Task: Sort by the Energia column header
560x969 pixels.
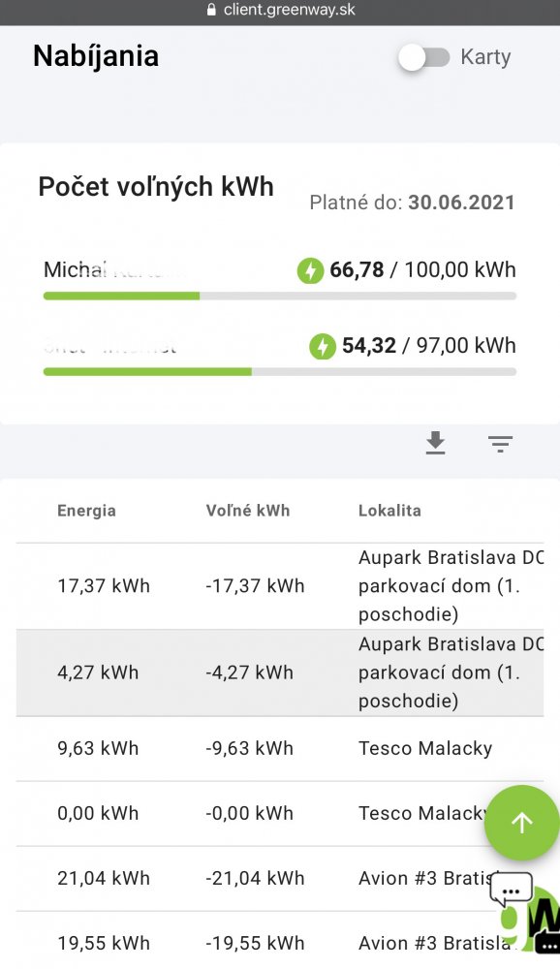Action: point(86,511)
